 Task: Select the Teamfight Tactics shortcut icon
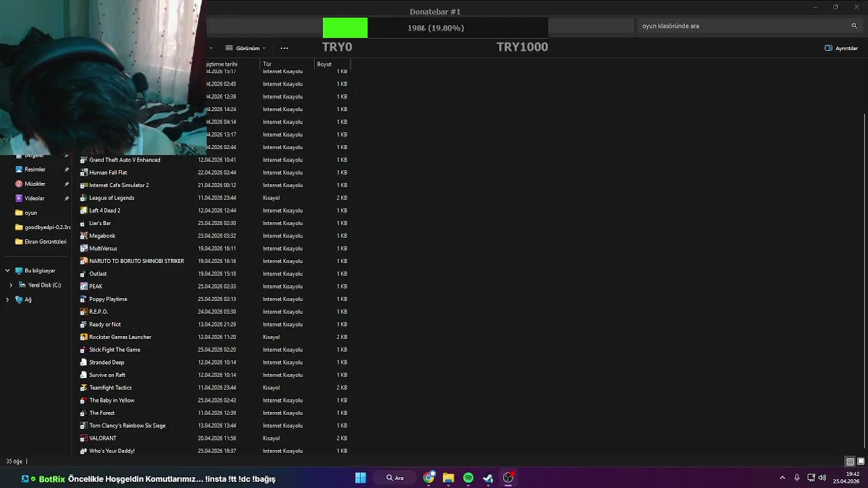click(x=84, y=388)
